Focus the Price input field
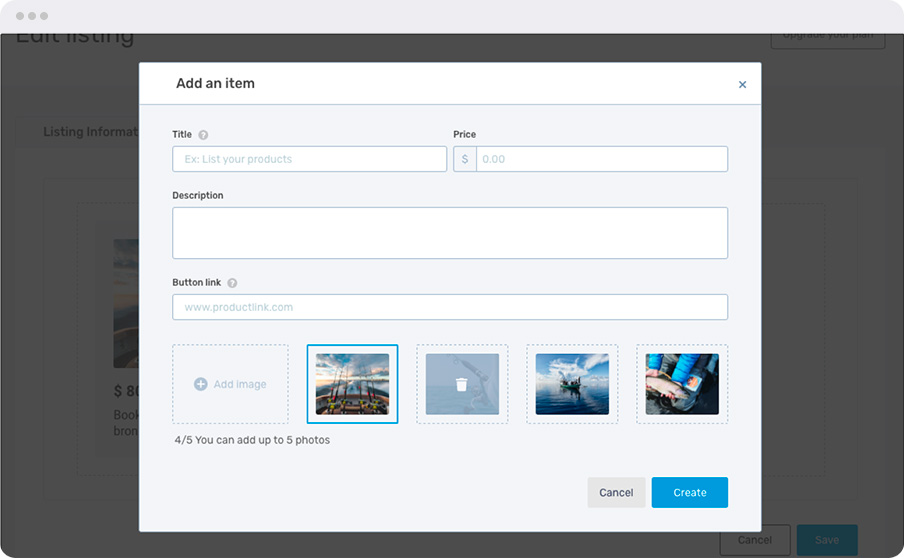 602,159
